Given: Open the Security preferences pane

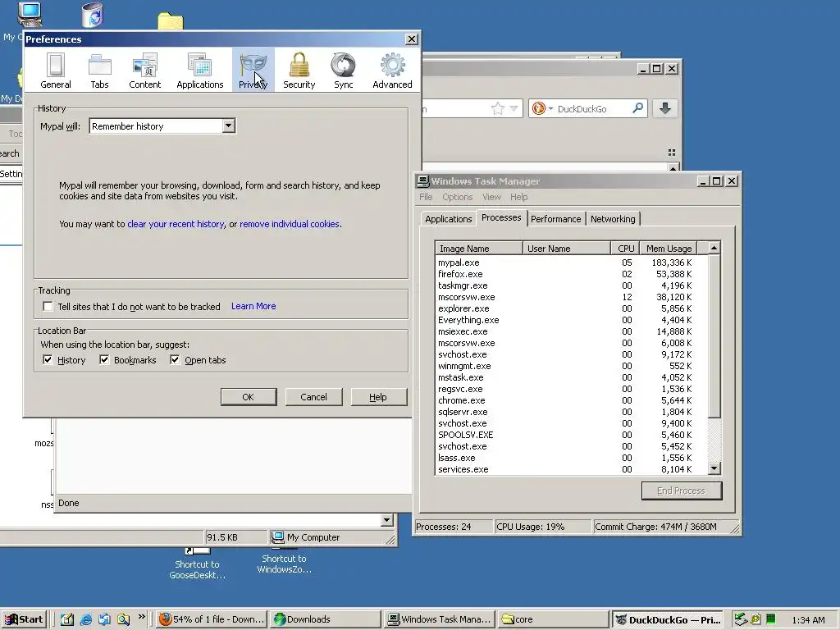Looking at the screenshot, I should tap(299, 71).
